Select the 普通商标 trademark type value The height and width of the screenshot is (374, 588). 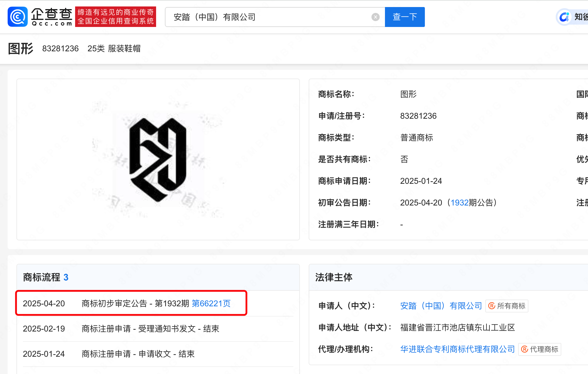[416, 137]
